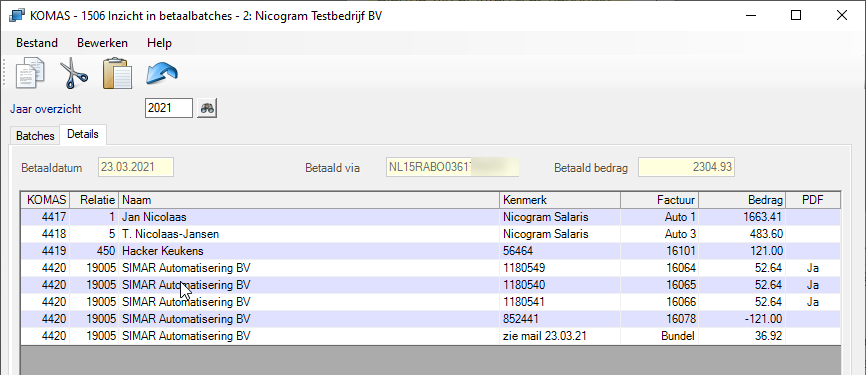Click the Factuur column header
866x375 pixels.
click(x=659, y=200)
